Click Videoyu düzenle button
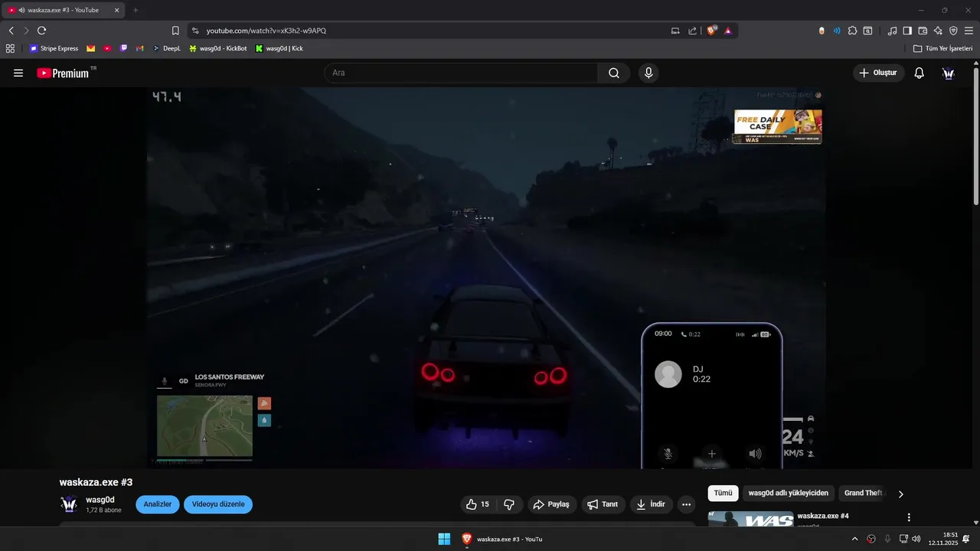The image size is (980, 551). (x=218, y=504)
